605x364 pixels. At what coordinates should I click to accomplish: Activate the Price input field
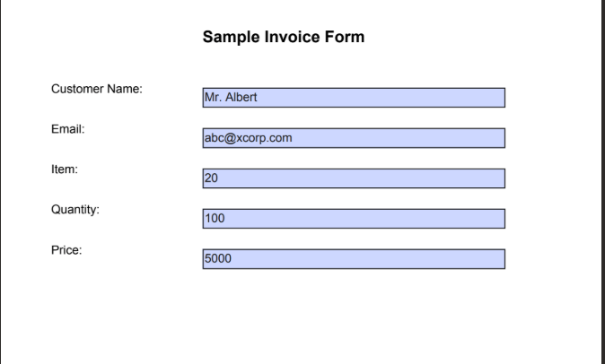355,259
